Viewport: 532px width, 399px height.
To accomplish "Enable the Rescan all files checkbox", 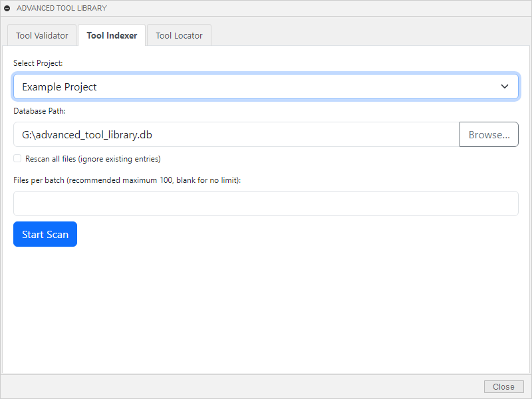I will pos(17,158).
